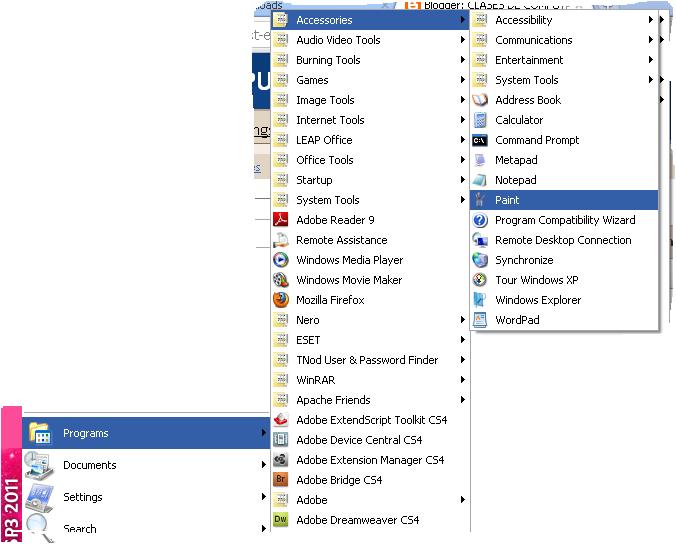Image resolution: width=676 pixels, height=556 pixels.
Task: Click the Tour Windows XP label
Action: [537, 280]
